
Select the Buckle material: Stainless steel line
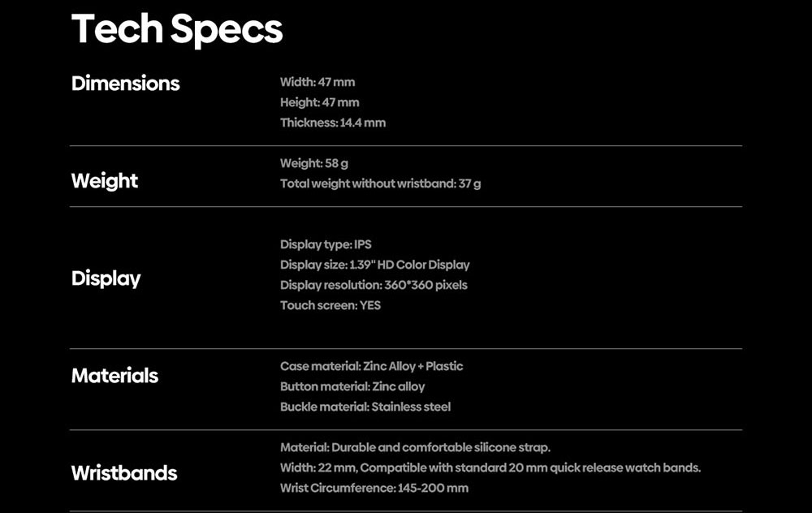click(x=365, y=407)
